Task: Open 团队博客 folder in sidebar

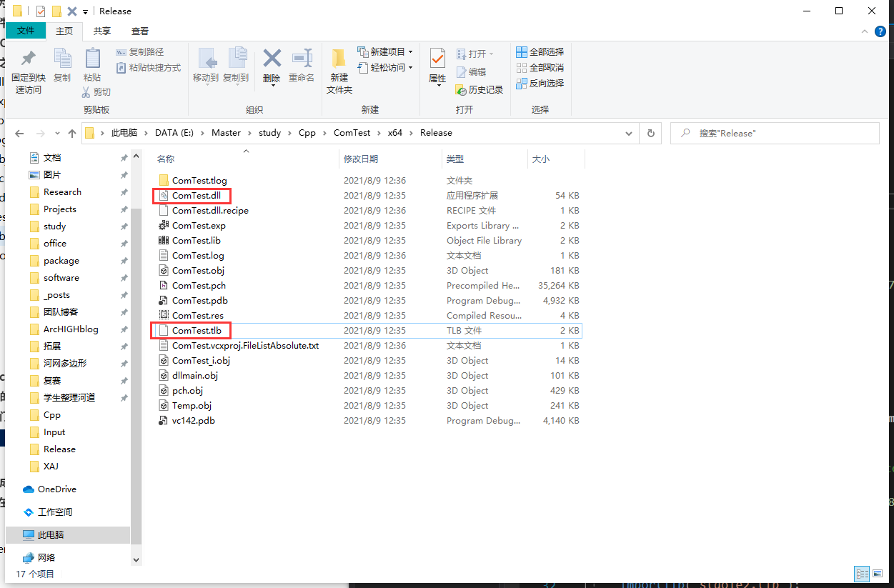Action: pyautogui.click(x=61, y=312)
